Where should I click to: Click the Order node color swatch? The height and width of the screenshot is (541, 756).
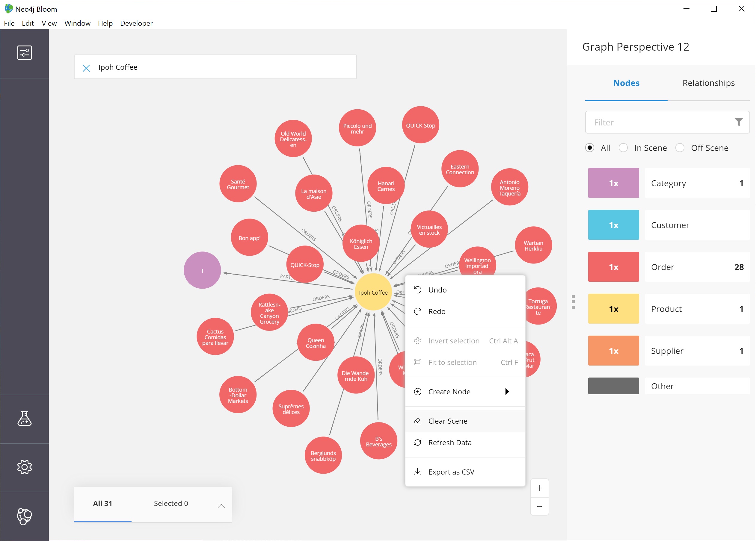[613, 267]
